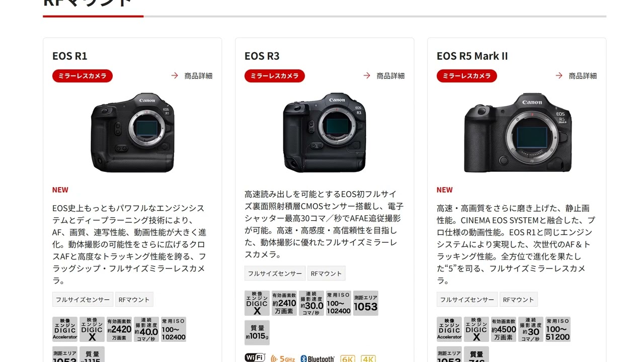Click the 6K badge icon under EOS R3
The height and width of the screenshot is (362, 644).
348,358
